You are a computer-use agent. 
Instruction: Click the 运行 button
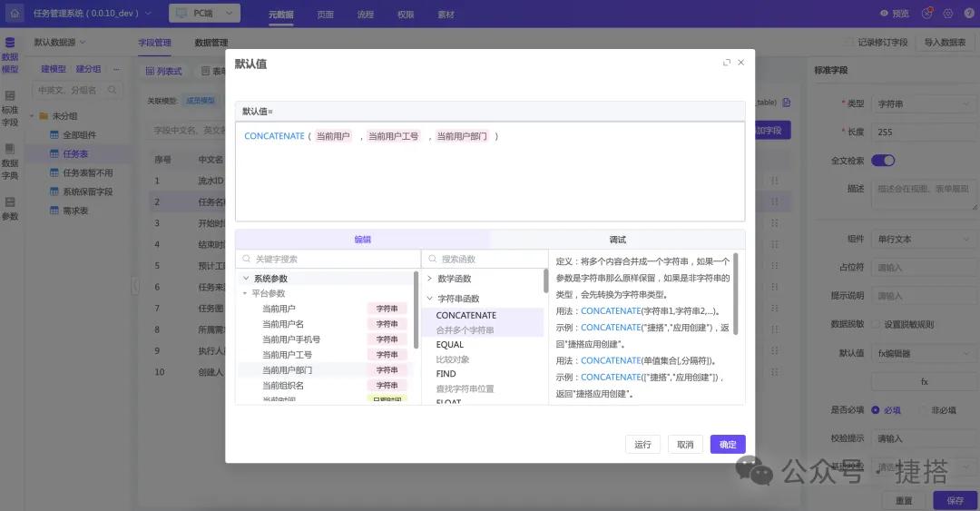[x=642, y=445]
